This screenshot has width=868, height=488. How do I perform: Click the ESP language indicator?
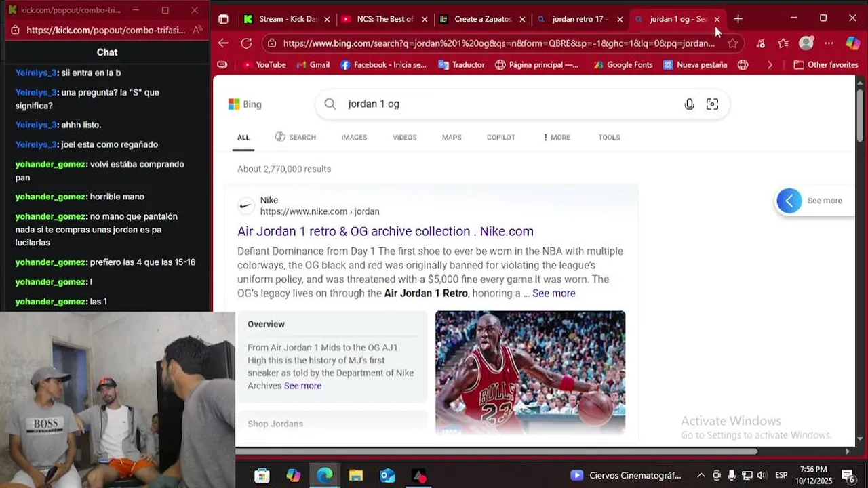(x=781, y=475)
